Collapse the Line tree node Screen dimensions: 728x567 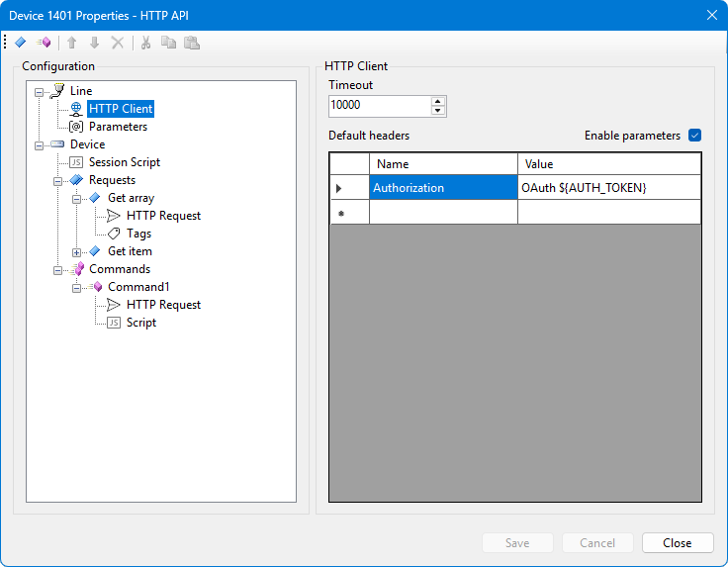[x=39, y=92]
